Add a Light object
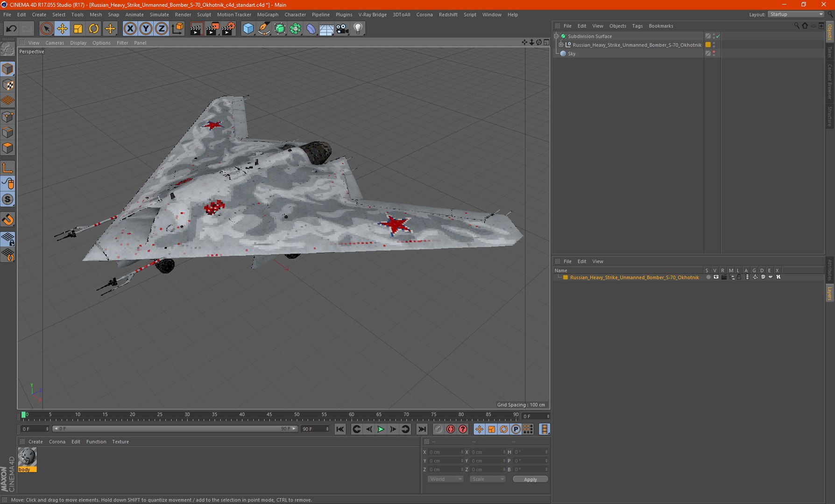The height and width of the screenshot is (504, 835). point(358,29)
